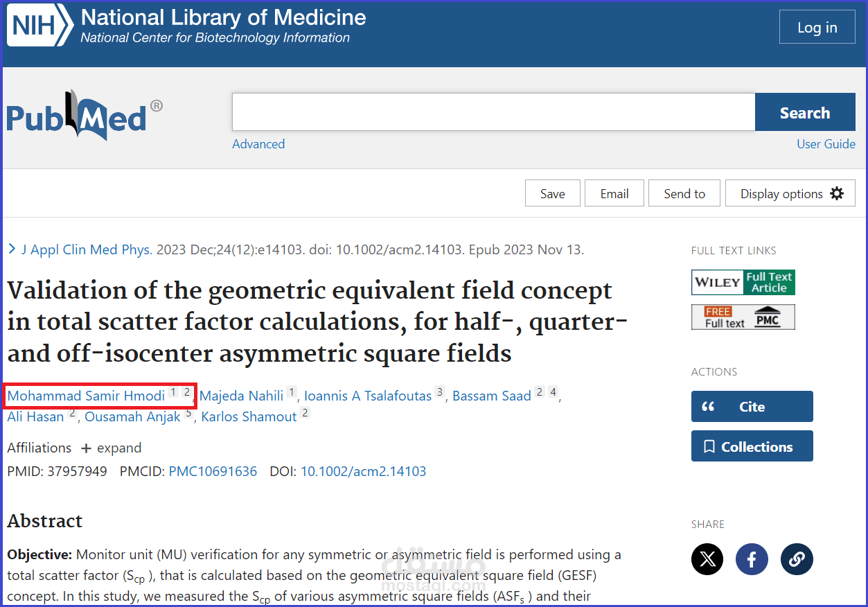Click in the PubMed search field
The height and width of the screenshot is (607, 868).
[x=493, y=112]
